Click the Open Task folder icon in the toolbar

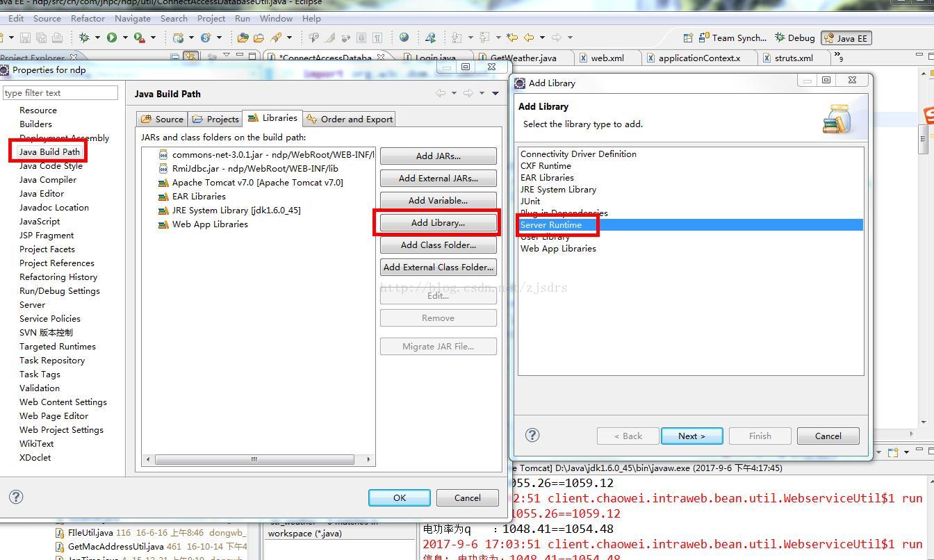tap(259, 38)
